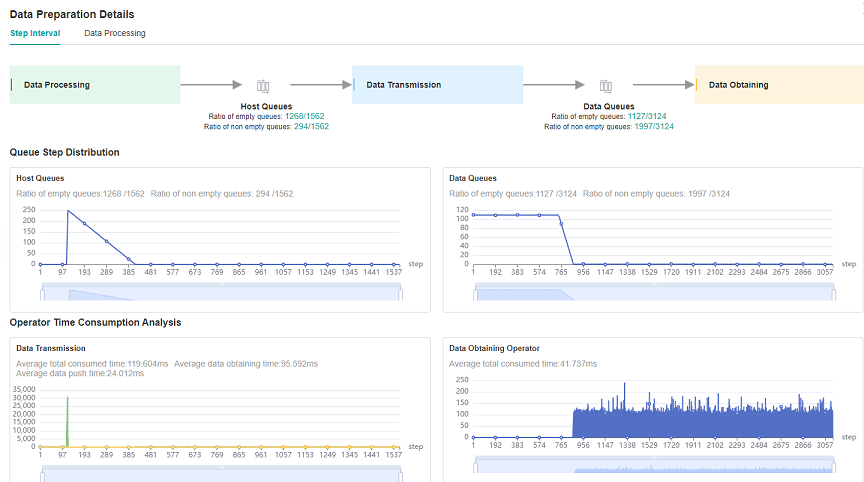864x482 pixels.
Task: Click the green spike in Data Transmission chart
Action: point(67,420)
